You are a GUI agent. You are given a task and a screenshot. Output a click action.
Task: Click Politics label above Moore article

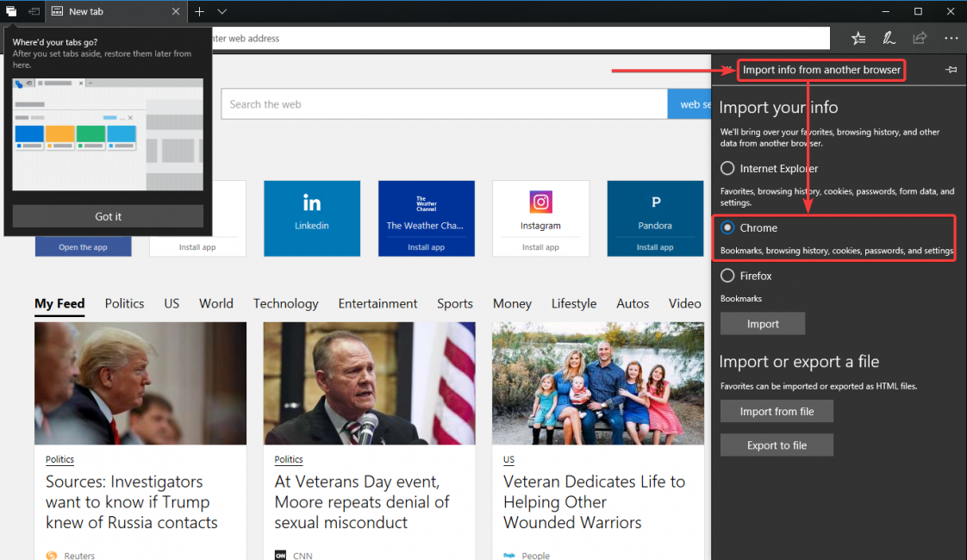[289, 459]
